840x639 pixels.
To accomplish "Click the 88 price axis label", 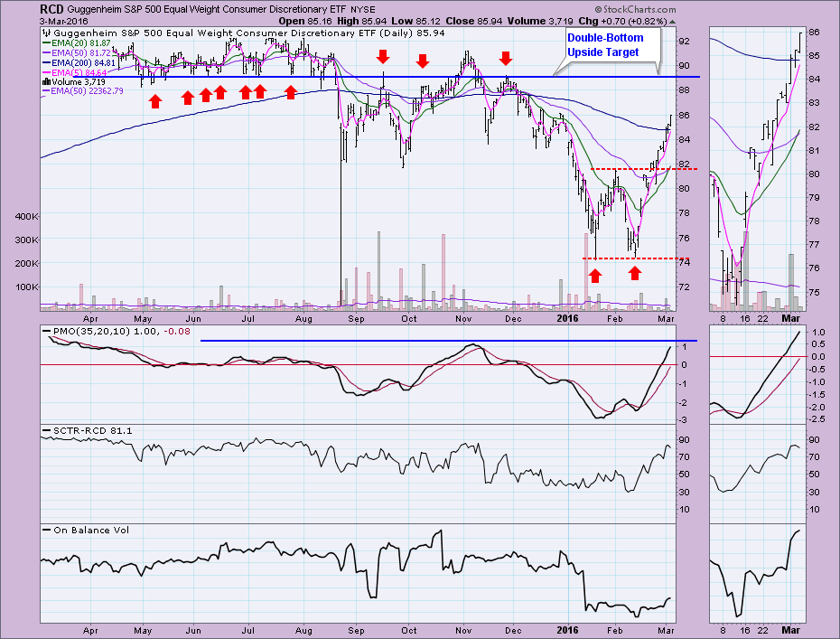I will click(684, 90).
